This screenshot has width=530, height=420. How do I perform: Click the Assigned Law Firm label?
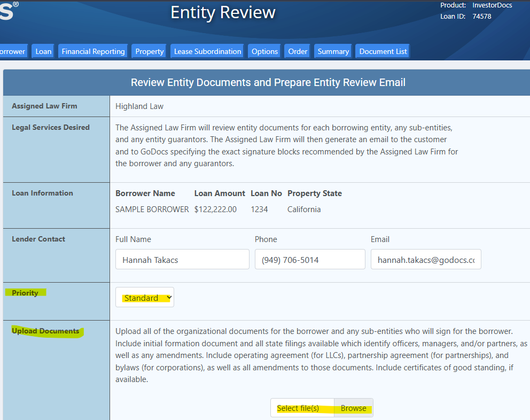pyautogui.click(x=44, y=106)
